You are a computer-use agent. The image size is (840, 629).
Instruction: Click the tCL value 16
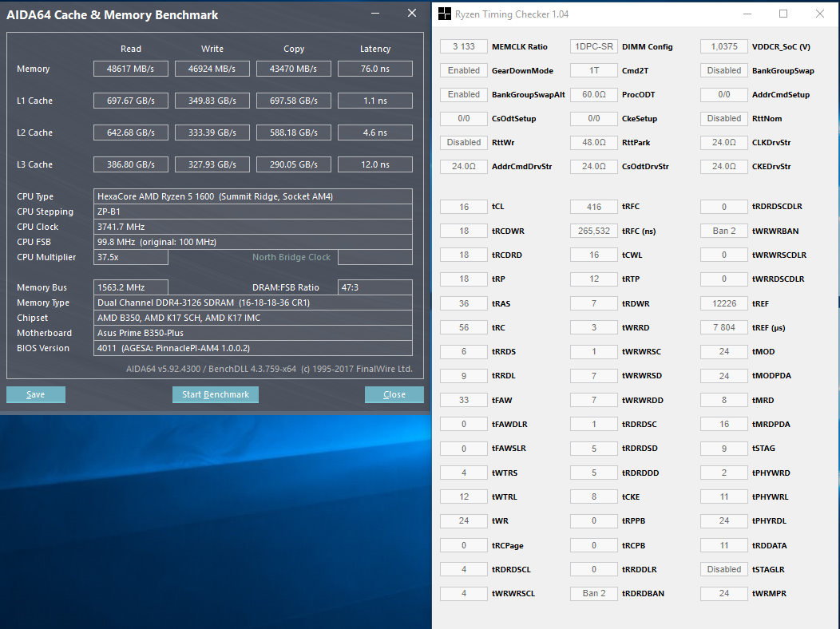click(x=464, y=207)
